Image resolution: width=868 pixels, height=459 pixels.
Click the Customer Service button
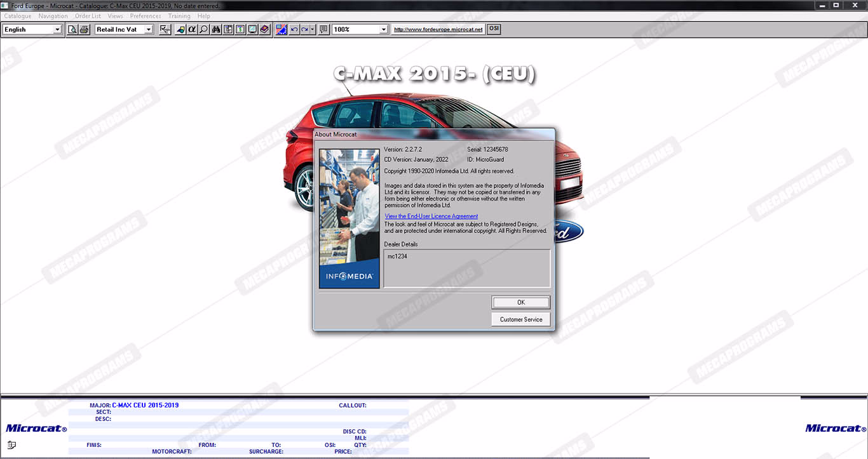pyautogui.click(x=520, y=319)
